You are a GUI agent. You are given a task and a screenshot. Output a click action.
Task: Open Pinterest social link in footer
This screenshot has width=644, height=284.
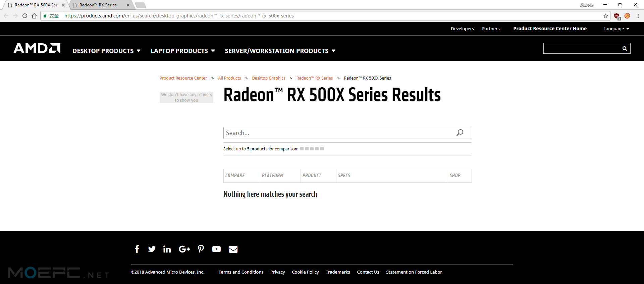pyautogui.click(x=201, y=249)
